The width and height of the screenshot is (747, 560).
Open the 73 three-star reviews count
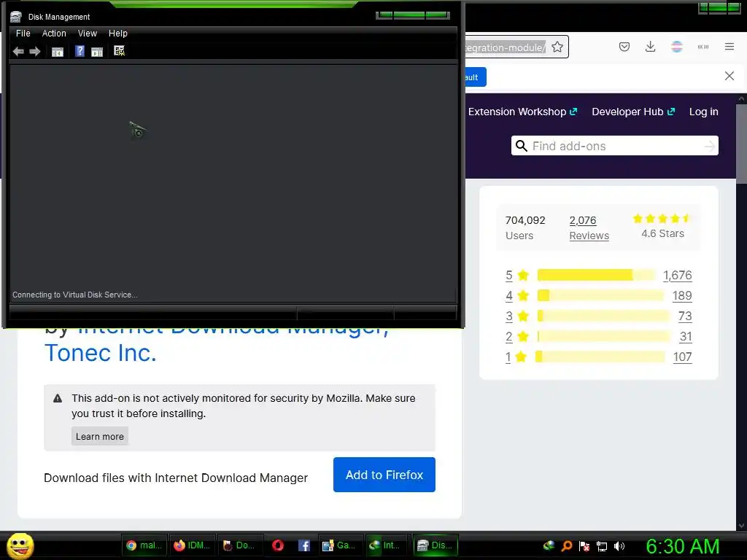684,316
